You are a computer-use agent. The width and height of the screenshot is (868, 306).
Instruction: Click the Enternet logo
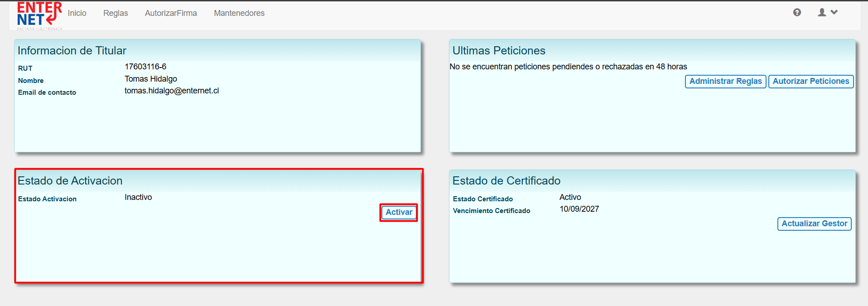click(x=39, y=15)
